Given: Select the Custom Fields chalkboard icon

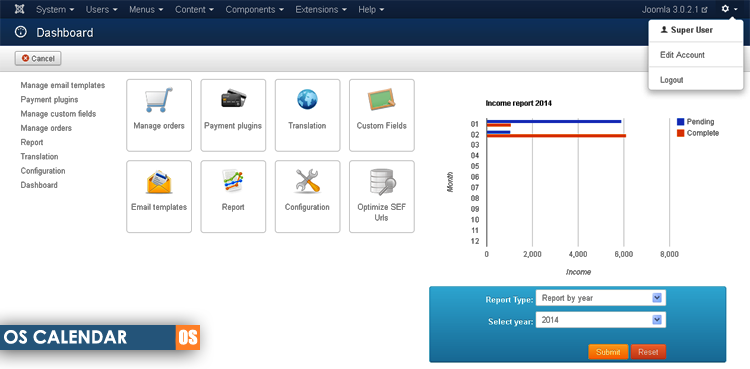Looking at the screenshot, I should [x=382, y=100].
